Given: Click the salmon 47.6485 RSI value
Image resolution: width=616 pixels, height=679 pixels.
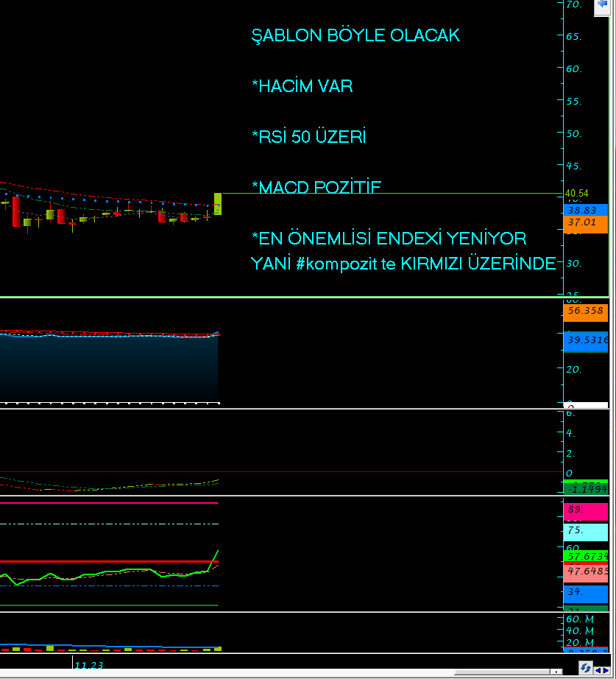Looking at the screenshot, I should 586,572.
